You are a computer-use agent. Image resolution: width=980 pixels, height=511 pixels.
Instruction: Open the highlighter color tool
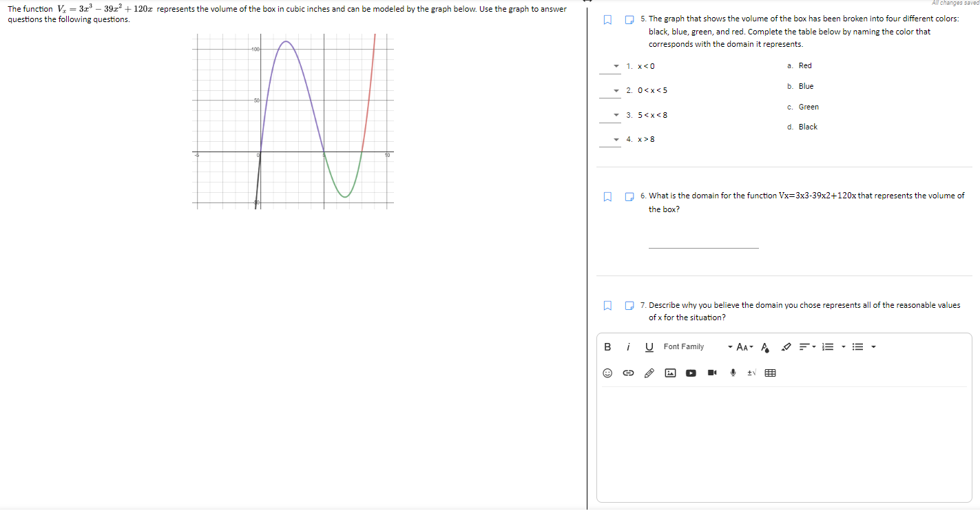click(786, 346)
